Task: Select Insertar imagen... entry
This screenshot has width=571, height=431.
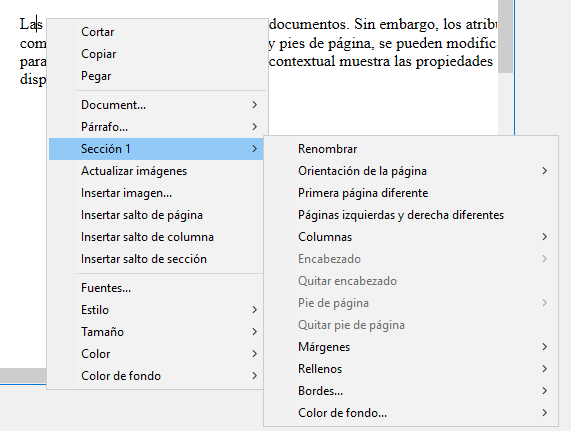Action: 156,193
